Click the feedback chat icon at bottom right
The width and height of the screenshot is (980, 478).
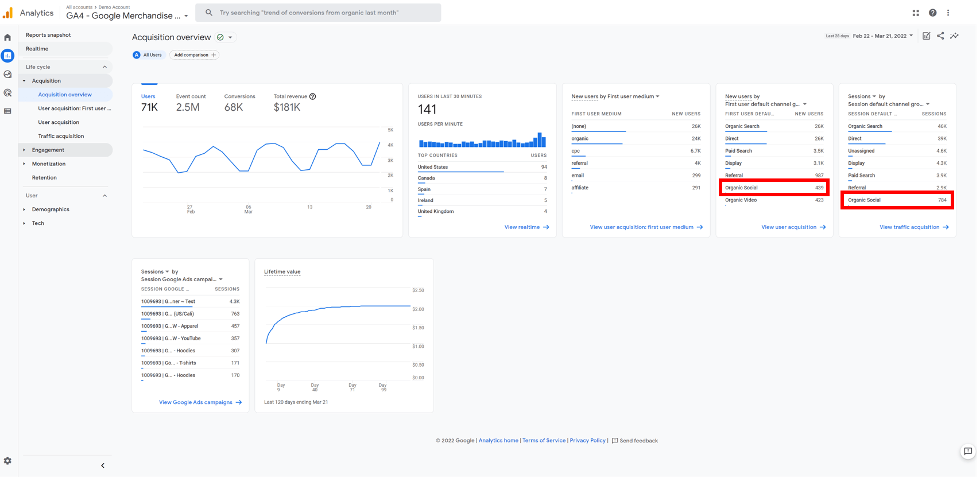click(968, 452)
